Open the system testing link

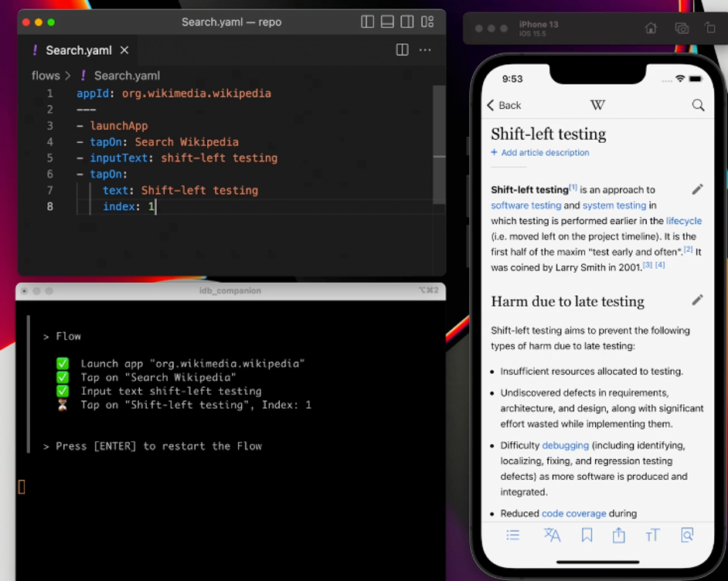[614, 206]
